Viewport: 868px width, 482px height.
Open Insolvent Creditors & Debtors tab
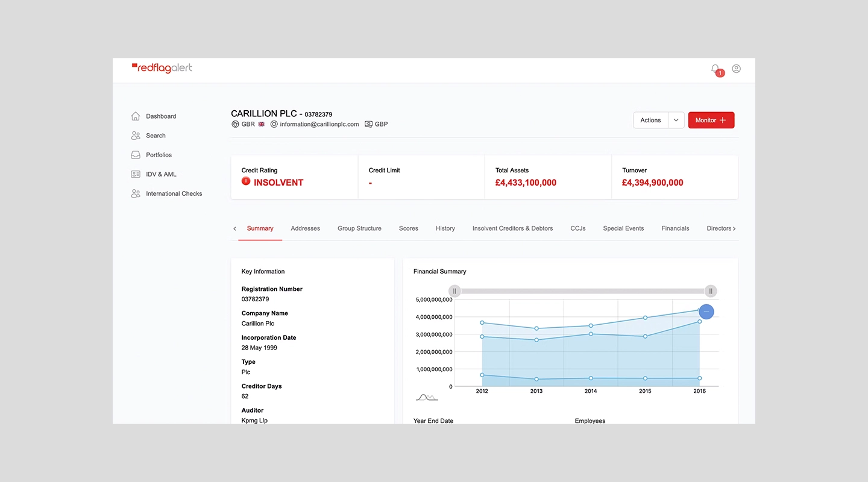coord(512,228)
